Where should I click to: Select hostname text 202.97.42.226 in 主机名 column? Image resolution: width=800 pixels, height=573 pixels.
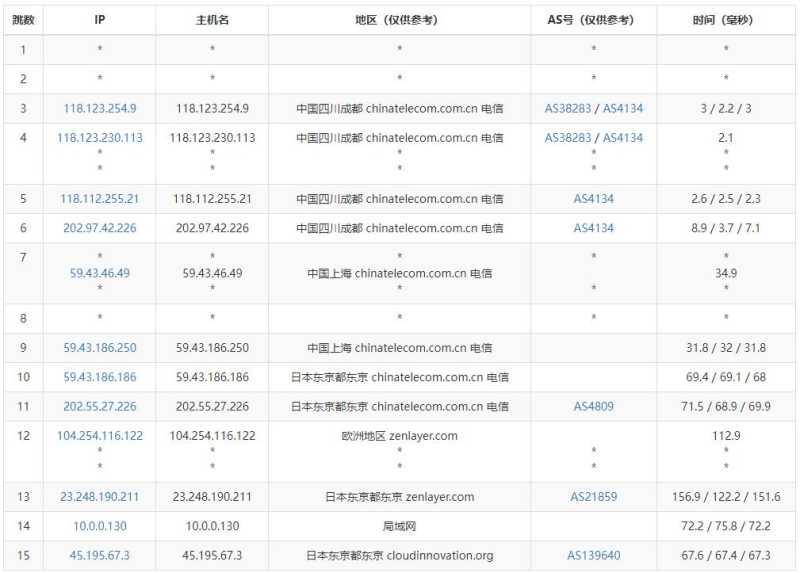(212, 228)
